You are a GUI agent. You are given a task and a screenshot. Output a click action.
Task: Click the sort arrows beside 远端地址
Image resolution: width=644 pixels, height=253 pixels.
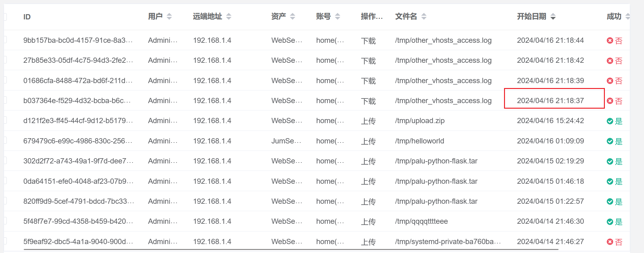click(x=228, y=17)
